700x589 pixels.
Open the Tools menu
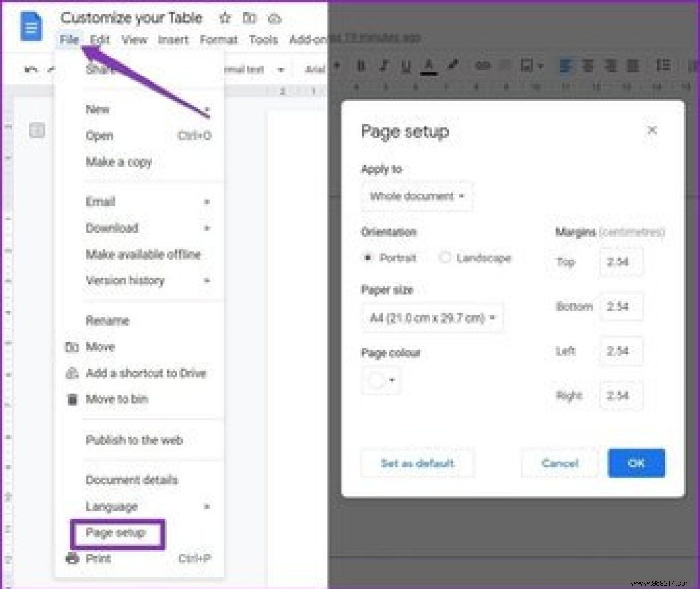point(263,40)
